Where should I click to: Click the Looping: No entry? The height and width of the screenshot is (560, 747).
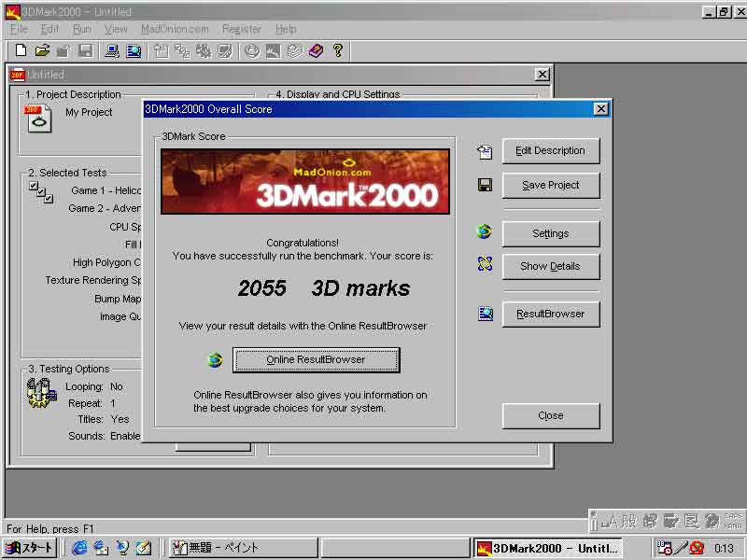94,386
